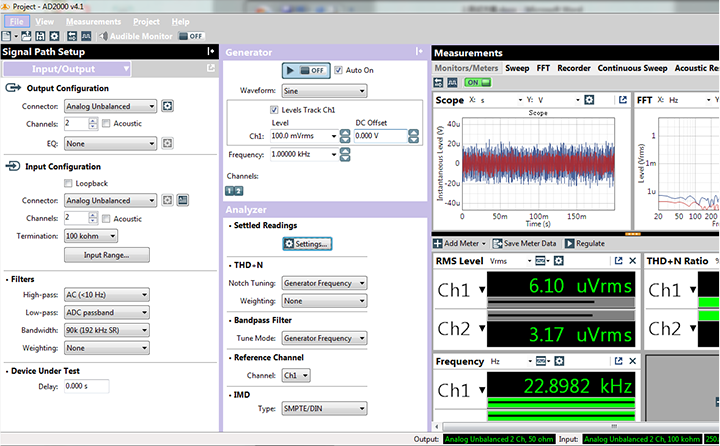The width and height of the screenshot is (720, 446).
Task: Open Scope graph settings gear
Action: 589,100
